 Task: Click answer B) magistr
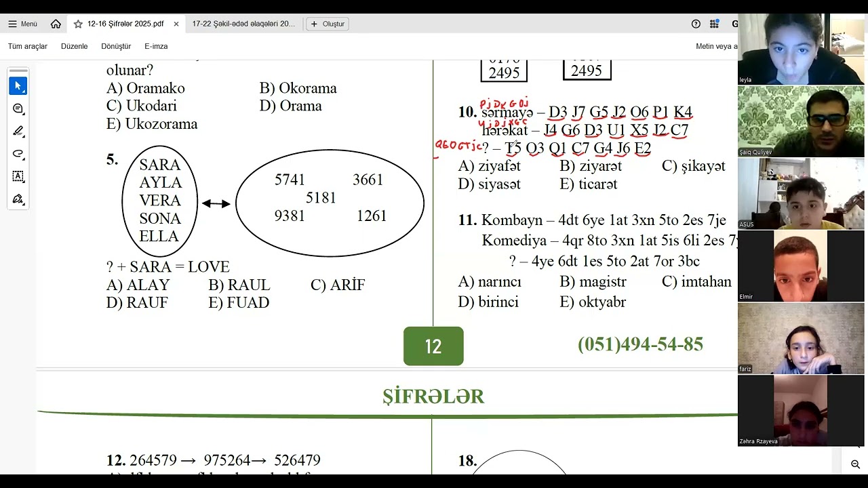593,282
